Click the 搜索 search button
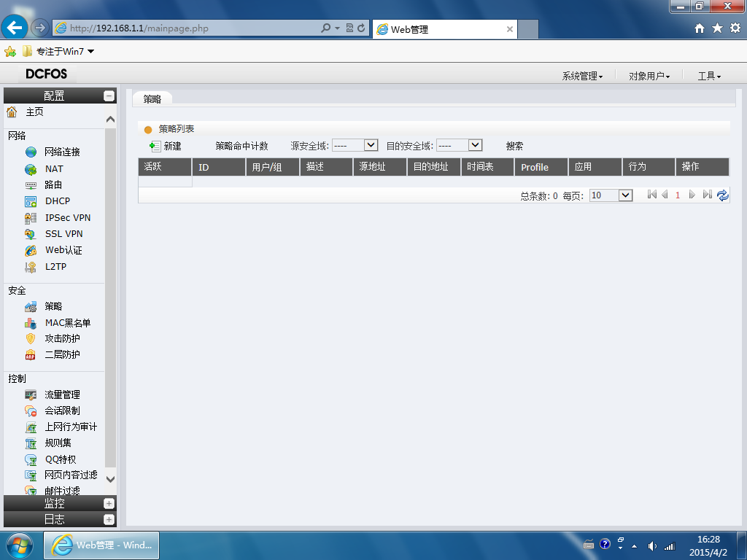Viewport: 747px width, 560px height. (514, 146)
